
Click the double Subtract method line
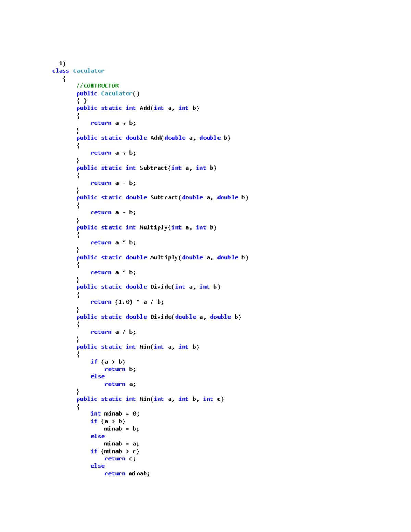pyautogui.click(x=161, y=197)
